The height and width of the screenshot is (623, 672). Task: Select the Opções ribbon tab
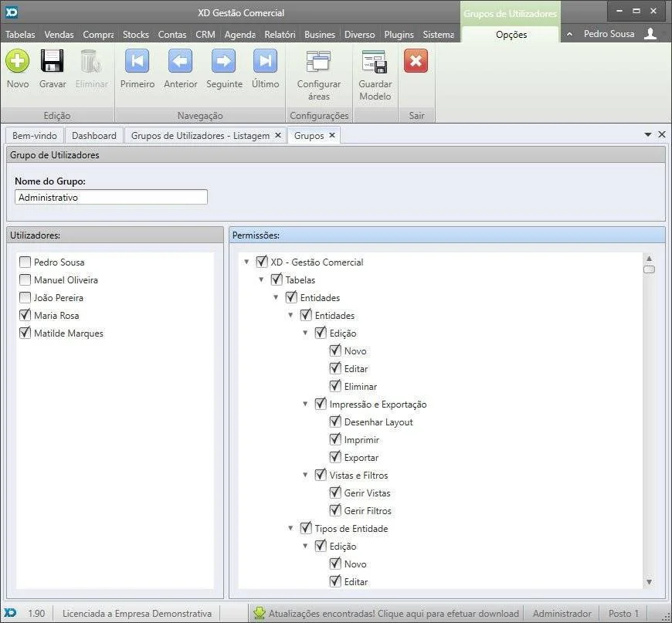[511, 35]
